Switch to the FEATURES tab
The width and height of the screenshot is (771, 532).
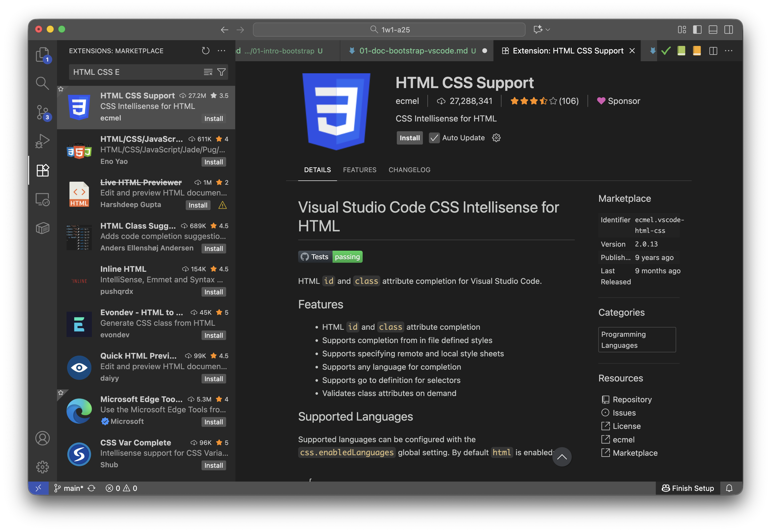coord(359,170)
